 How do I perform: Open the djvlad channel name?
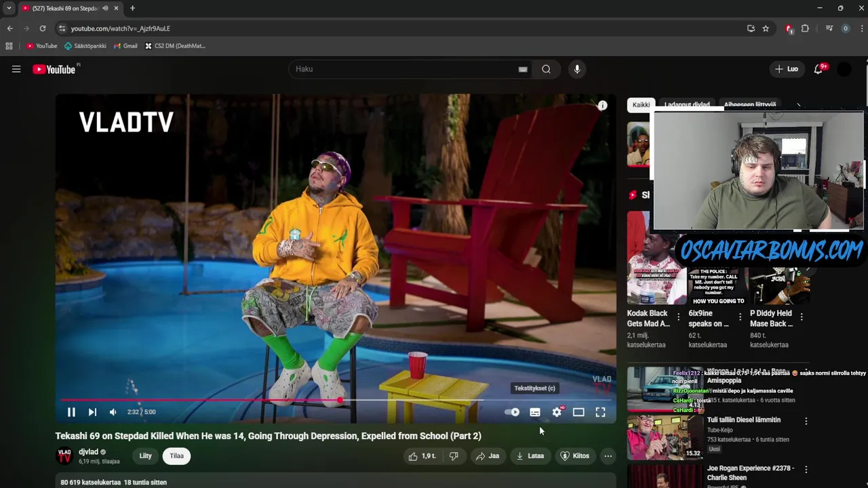(x=88, y=452)
